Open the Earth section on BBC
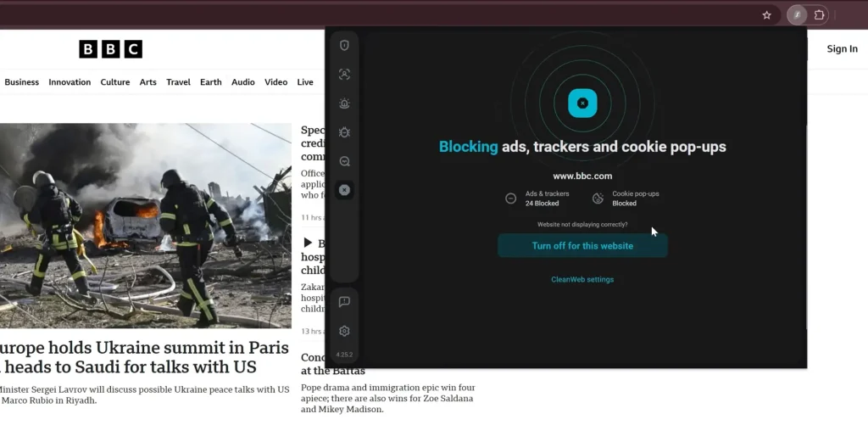The height and width of the screenshot is (425, 868). coord(211,82)
